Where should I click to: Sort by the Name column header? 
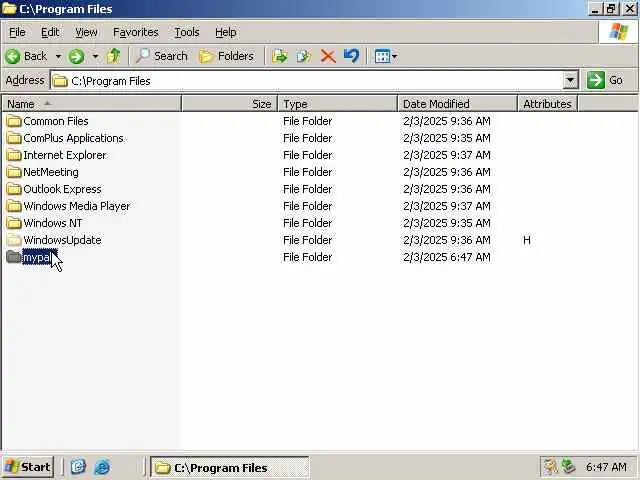[x=91, y=104]
